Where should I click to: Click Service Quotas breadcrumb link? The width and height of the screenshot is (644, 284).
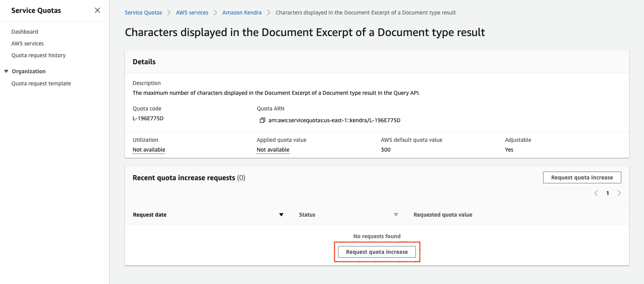[143, 13]
